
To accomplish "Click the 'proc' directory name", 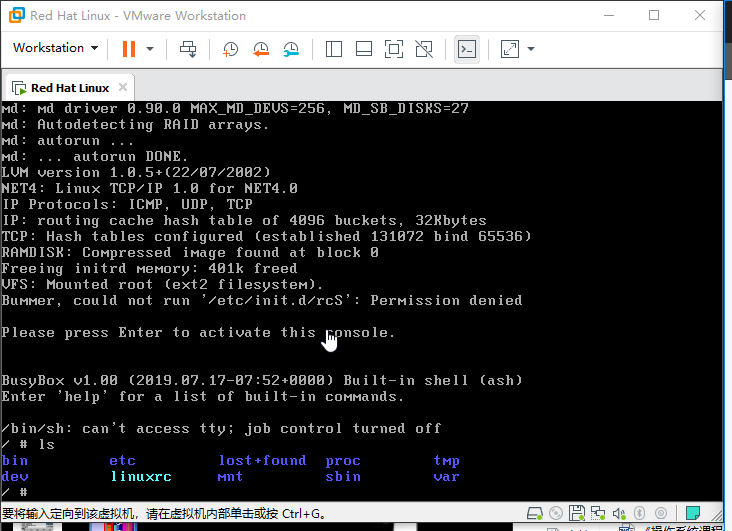I will pyautogui.click(x=343, y=461).
